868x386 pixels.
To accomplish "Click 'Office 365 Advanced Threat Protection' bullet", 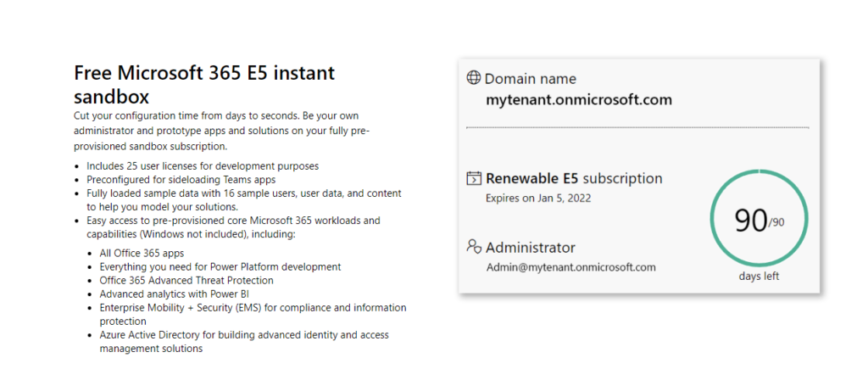I will coord(186,280).
